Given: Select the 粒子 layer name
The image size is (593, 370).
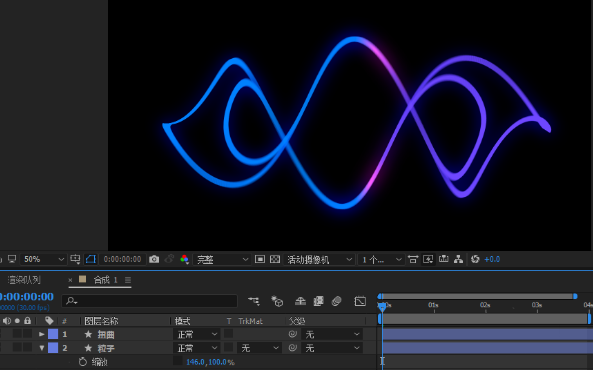Looking at the screenshot, I should point(106,348).
